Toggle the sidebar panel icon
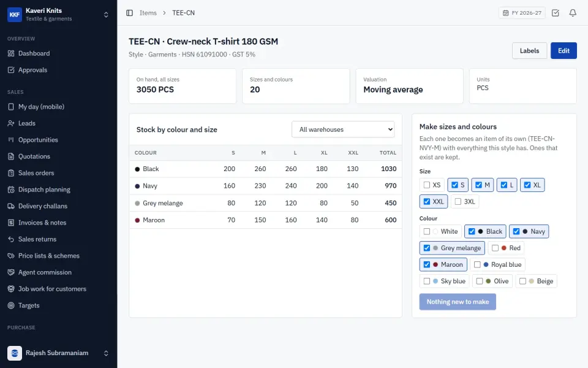The width and height of the screenshot is (588, 368). pos(129,13)
